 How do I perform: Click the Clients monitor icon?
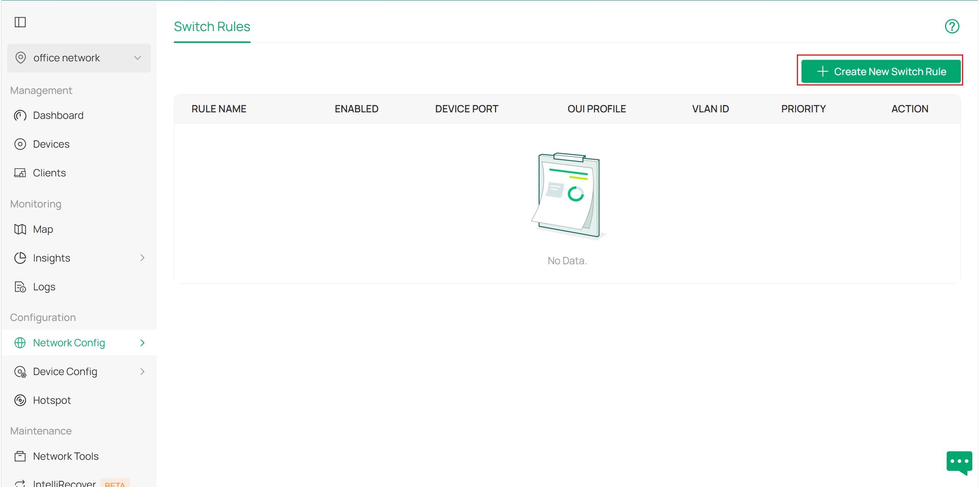pos(20,173)
